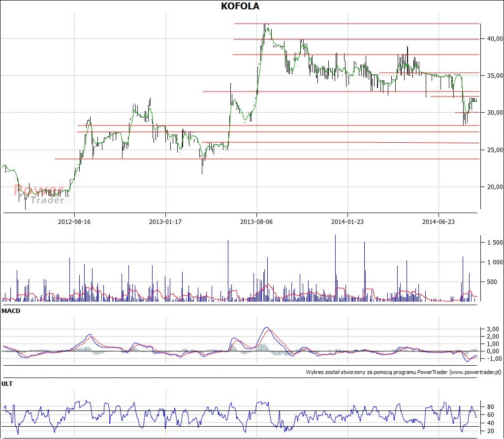Image resolution: width=504 pixels, height=439 pixels.
Task: Click the KOFOLA chart title
Action: point(240,6)
